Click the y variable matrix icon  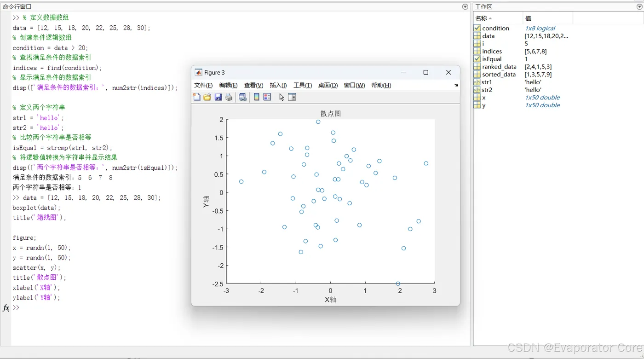(477, 105)
